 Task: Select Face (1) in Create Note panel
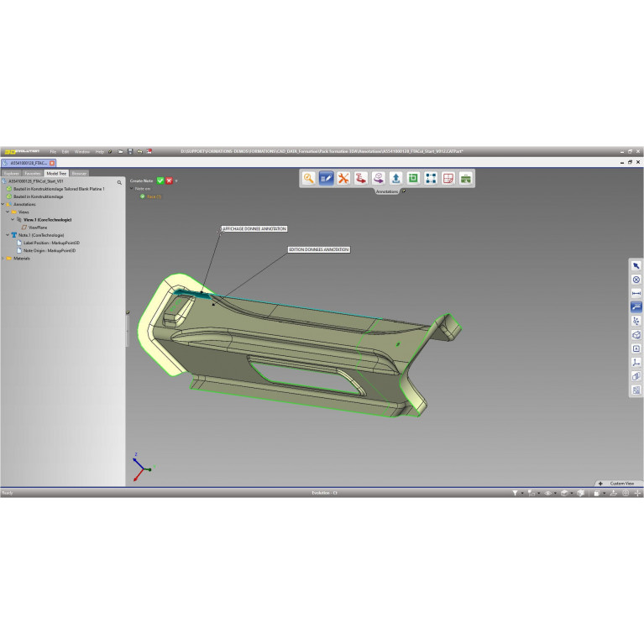tap(154, 196)
